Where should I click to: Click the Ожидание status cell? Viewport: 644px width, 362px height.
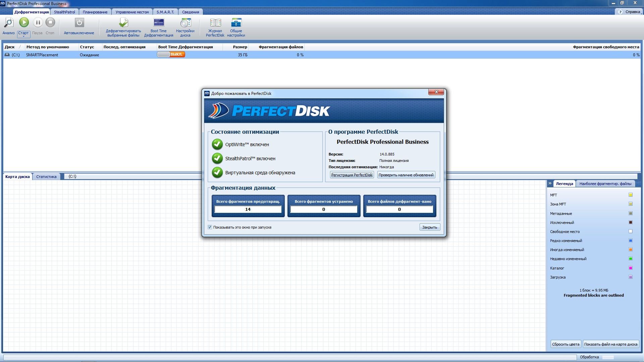[x=89, y=55]
